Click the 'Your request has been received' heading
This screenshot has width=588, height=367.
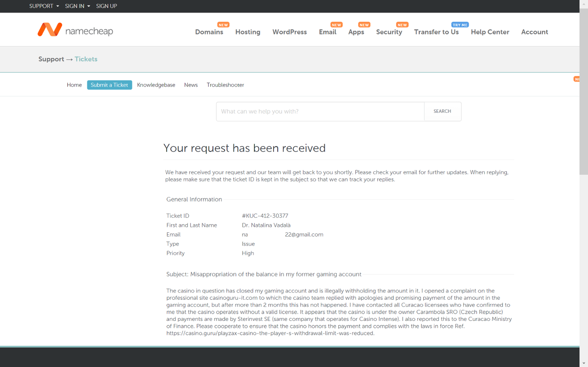coord(244,148)
